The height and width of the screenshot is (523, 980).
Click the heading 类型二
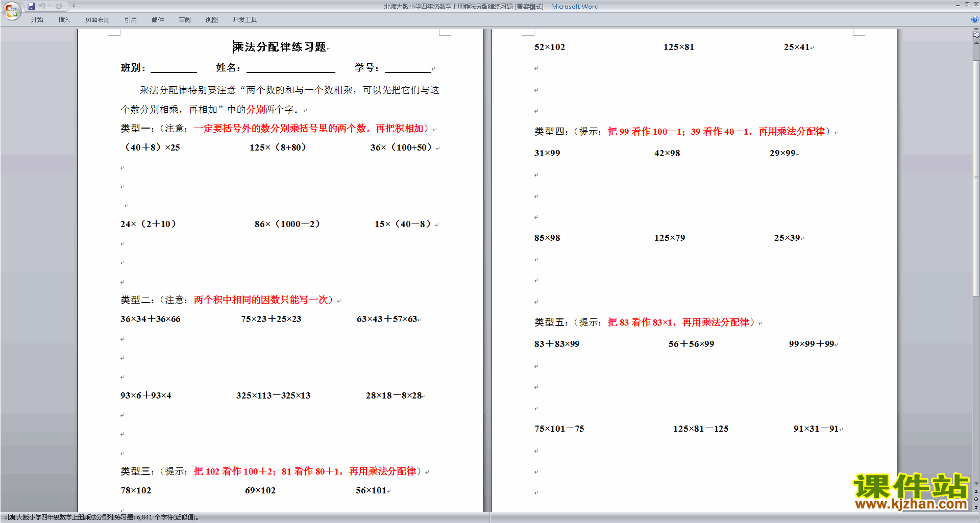coord(135,300)
